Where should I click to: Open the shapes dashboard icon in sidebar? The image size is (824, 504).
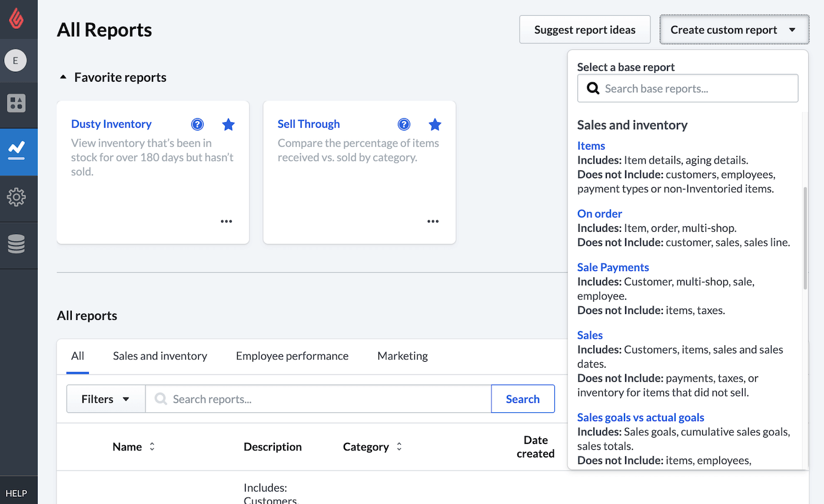pos(16,103)
